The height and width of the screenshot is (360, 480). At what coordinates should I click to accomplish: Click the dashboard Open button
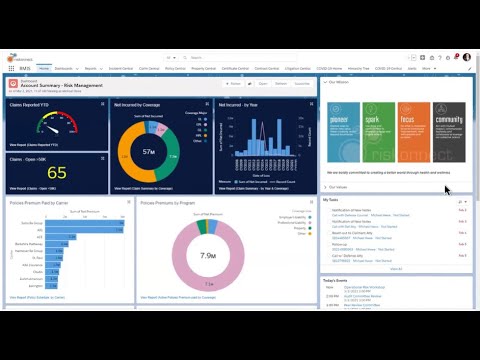263,84
